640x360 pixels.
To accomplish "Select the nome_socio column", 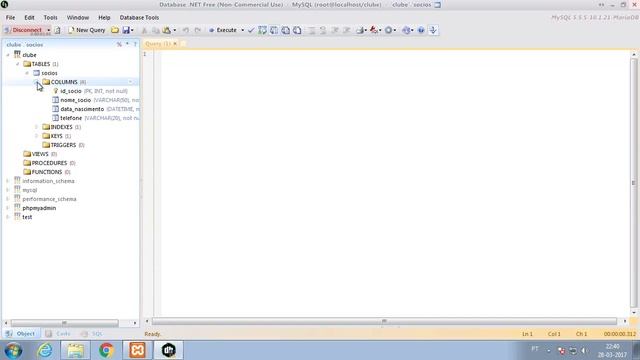I will point(96,100).
